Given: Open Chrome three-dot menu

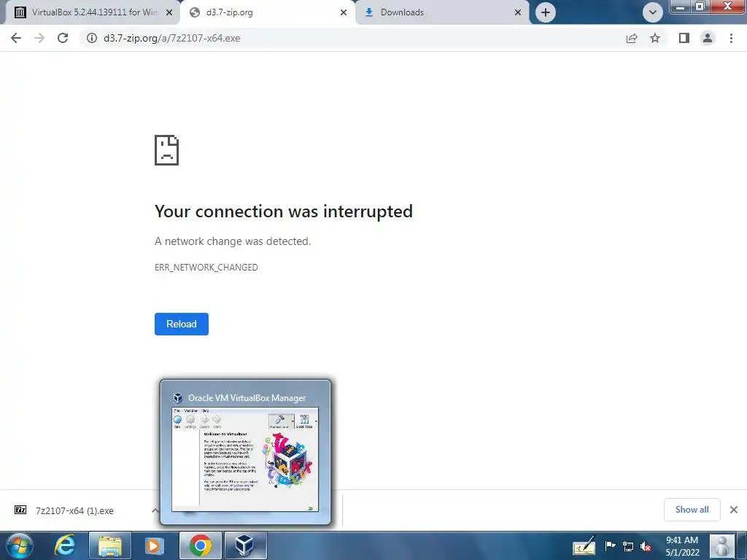Looking at the screenshot, I should [731, 38].
